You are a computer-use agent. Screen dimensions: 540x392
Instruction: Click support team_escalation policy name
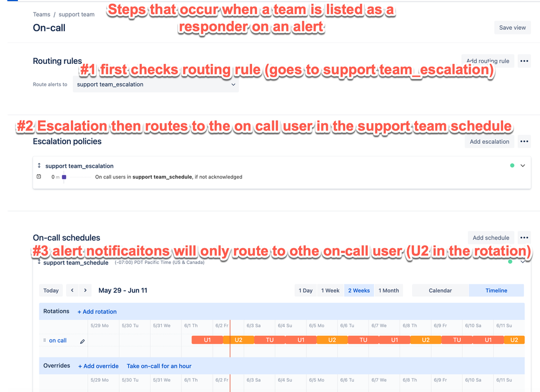tap(79, 166)
